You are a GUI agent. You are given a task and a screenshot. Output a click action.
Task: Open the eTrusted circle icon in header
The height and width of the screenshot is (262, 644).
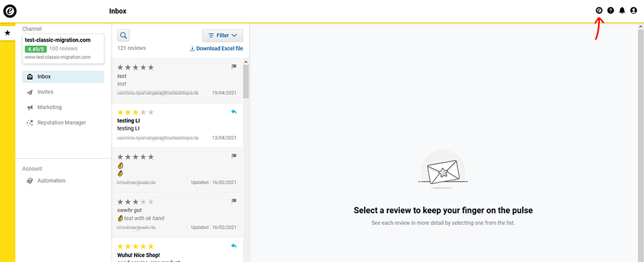pos(599,10)
